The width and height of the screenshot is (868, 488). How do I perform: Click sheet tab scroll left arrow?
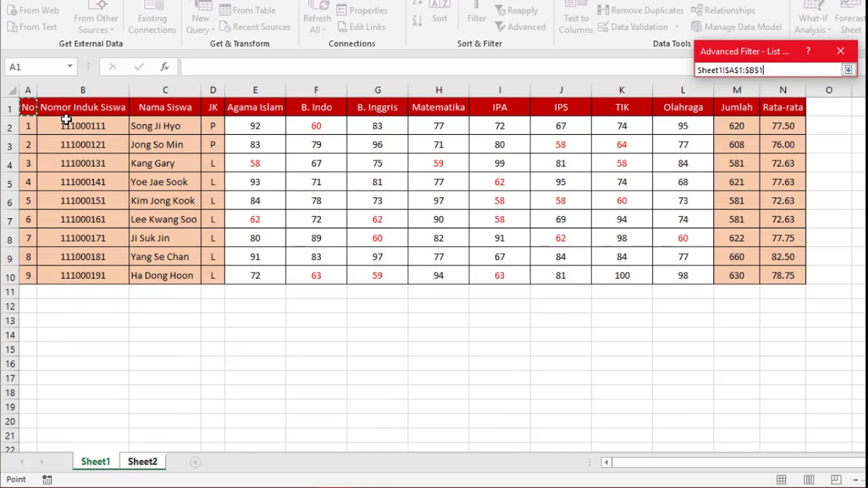22,462
